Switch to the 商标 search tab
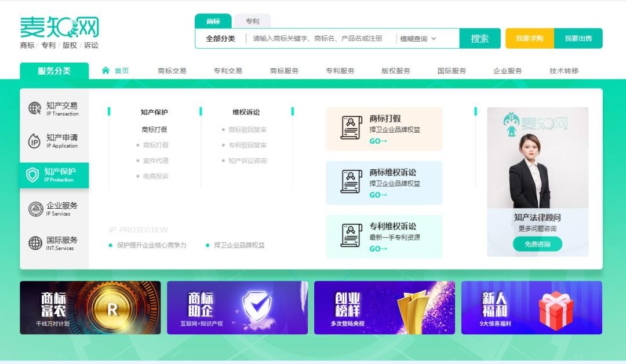This screenshot has height=364, width=626. point(213,21)
